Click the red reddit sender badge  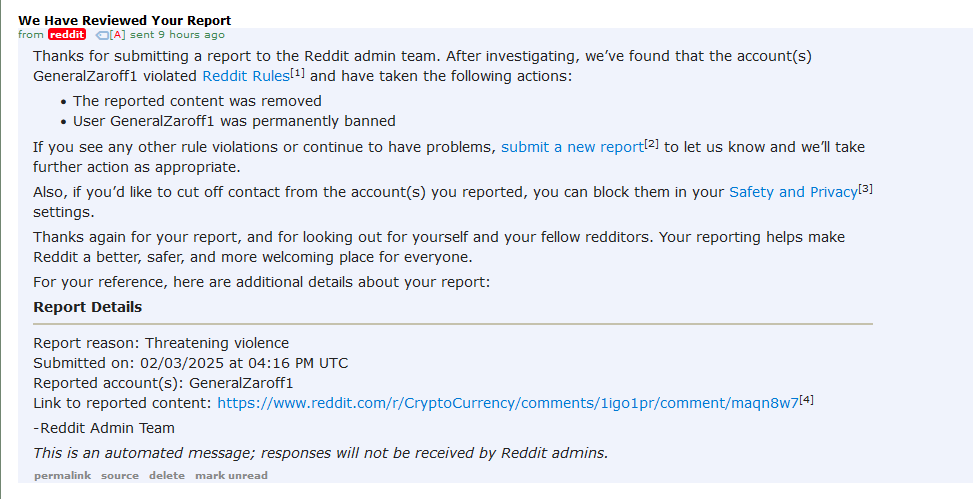click(x=68, y=35)
